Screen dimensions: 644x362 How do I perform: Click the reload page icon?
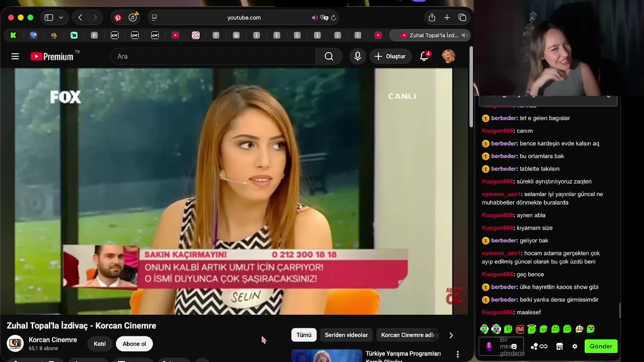pyautogui.click(x=334, y=18)
